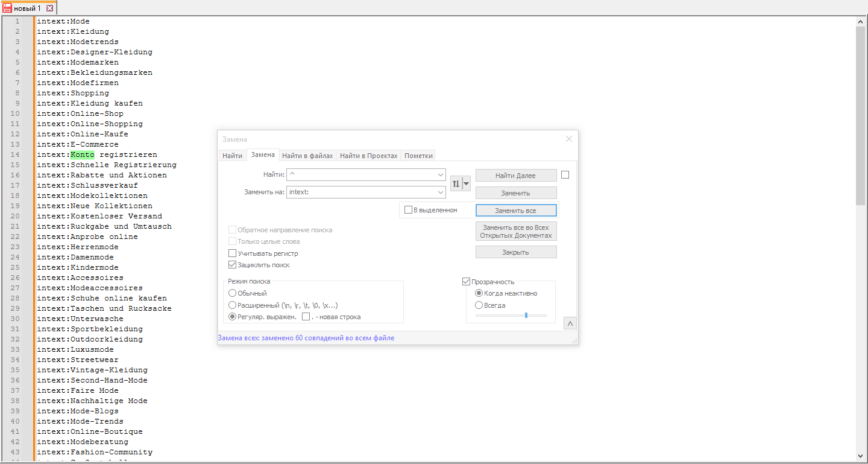
Task: Choose Когда неактивно transparency option
Action: tap(479, 293)
